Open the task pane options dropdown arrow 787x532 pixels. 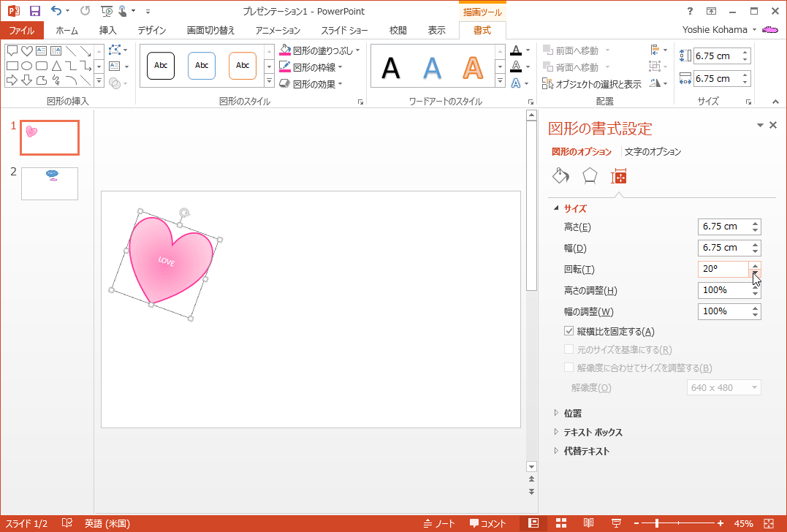[x=760, y=125]
